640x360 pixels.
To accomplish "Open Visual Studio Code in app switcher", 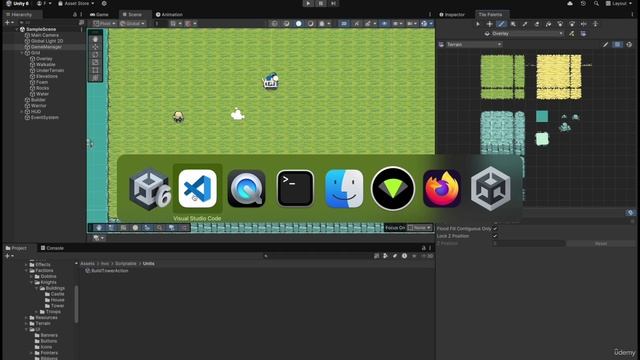I will [x=198, y=189].
